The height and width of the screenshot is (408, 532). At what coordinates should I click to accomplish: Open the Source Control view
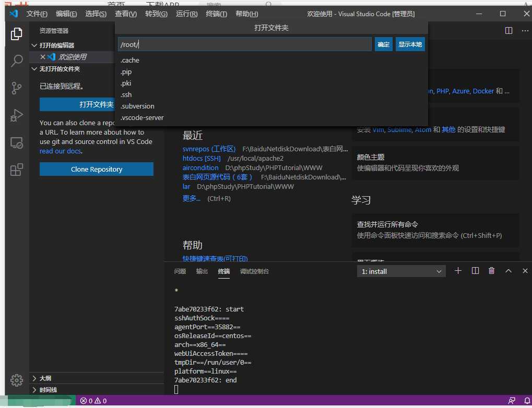pos(16,88)
